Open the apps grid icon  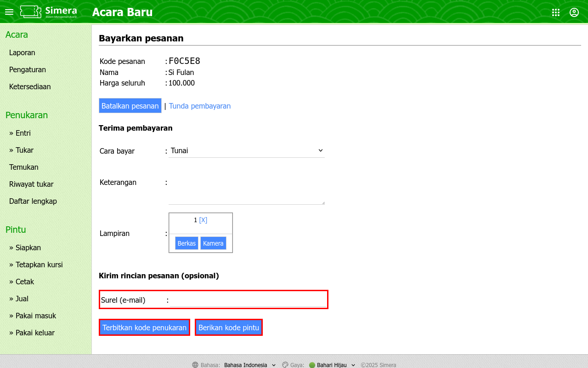click(x=556, y=12)
